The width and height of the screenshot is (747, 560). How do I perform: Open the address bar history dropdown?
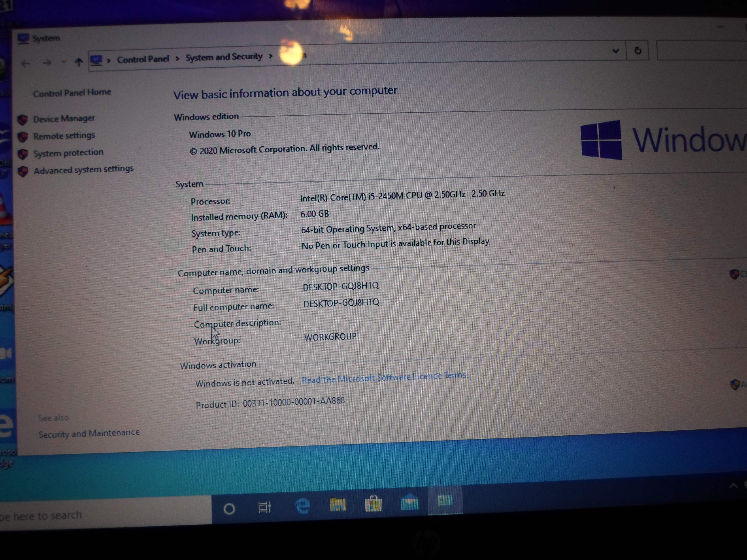[x=615, y=51]
